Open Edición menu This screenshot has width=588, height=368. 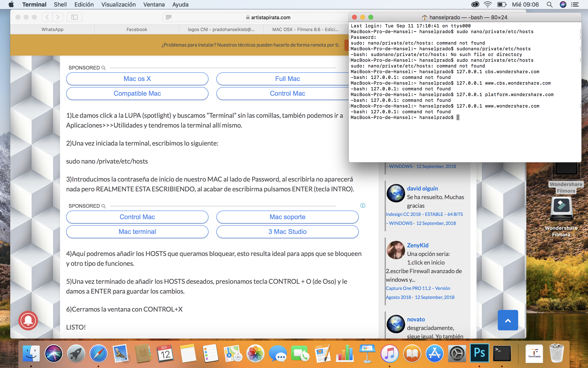pos(84,4)
